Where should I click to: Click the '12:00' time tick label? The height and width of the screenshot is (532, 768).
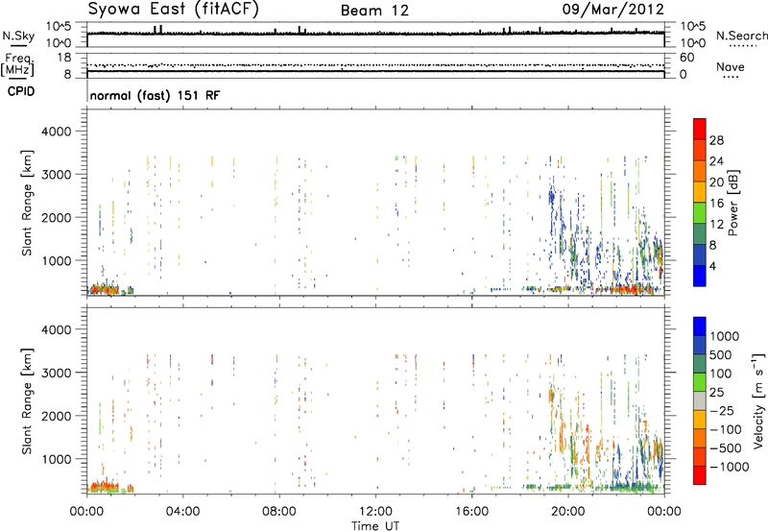point(375,512)
